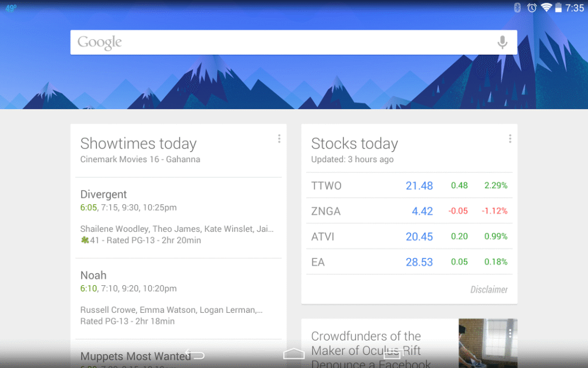
Task: Open the EA stock ticker row
Action: coord(409,262)
